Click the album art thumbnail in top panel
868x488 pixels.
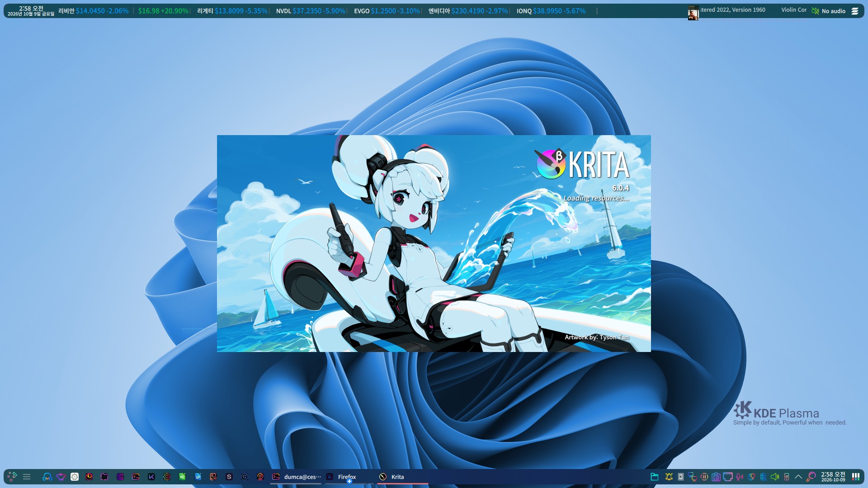coord(693,13)
